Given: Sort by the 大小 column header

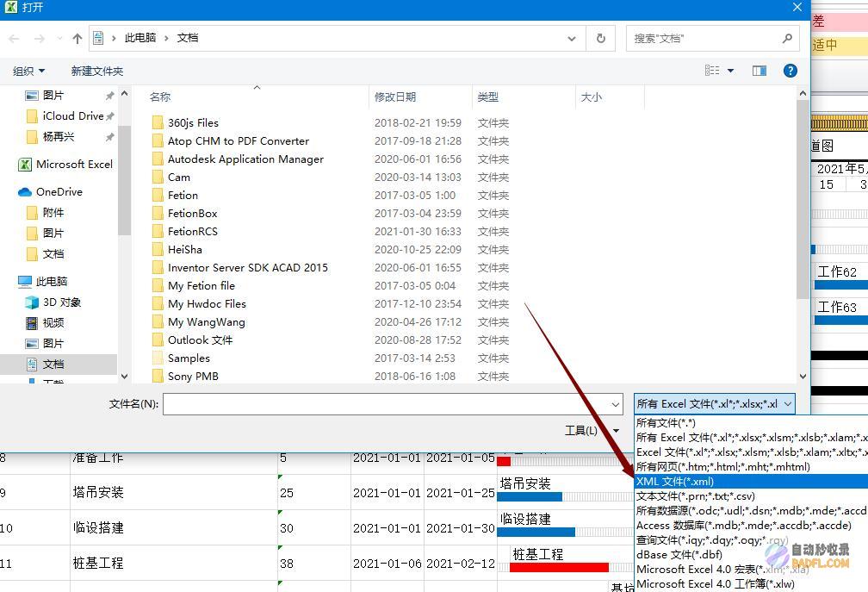Looking at the screenshot, I should pos(592,97).
